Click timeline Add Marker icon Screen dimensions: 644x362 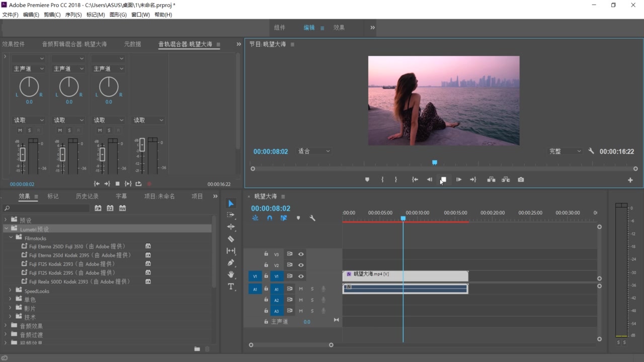[x=298, y=218]
